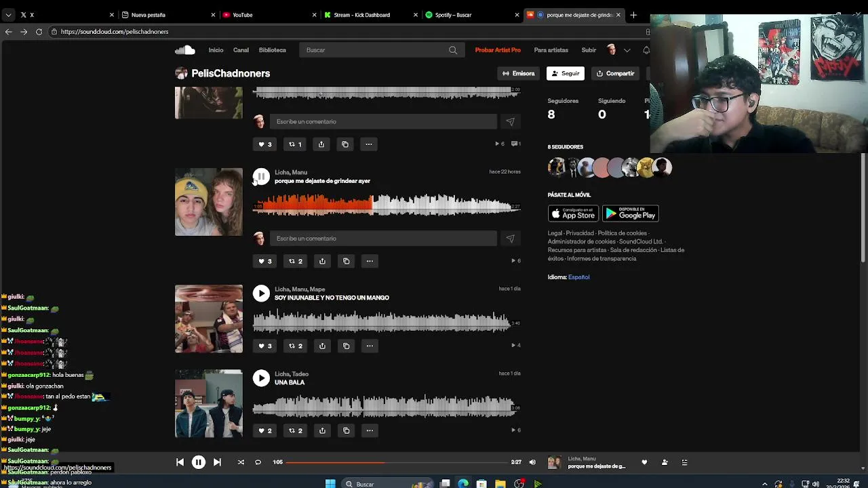Viewport: 868px width, 488px height.
Task: Like the 'porque me dejaste de grindear' track
Action: 264,261
